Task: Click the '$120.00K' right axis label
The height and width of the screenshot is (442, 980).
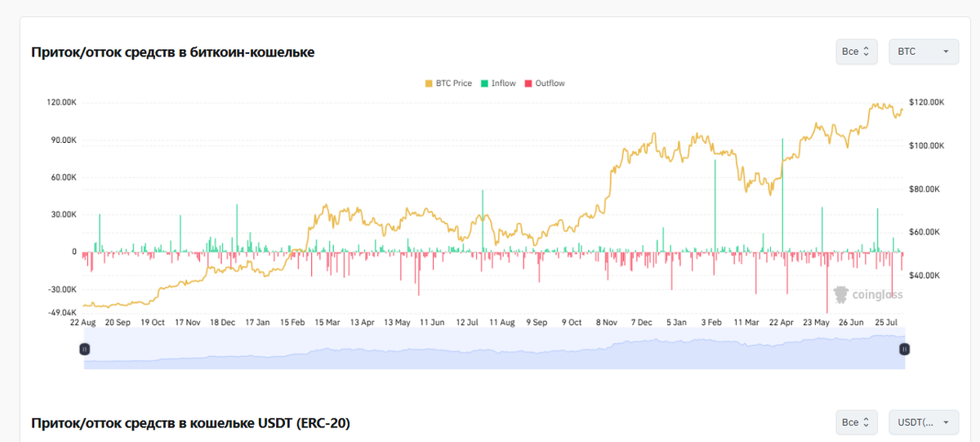Action: tap(927, 102)
